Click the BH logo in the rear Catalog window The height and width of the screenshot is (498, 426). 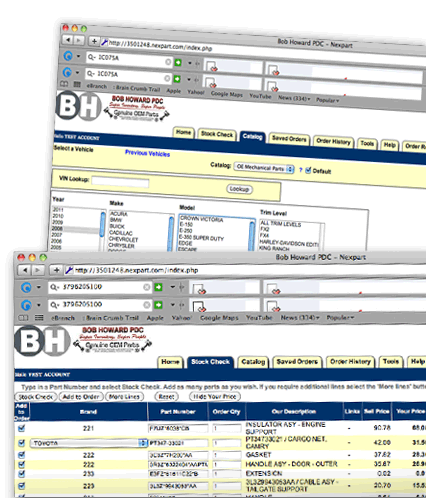pos(78,106)
